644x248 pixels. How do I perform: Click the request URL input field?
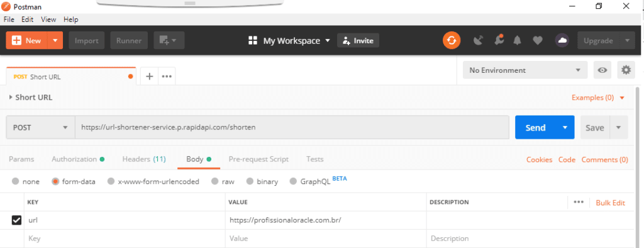pyautogui.click(x=292, y=127)
